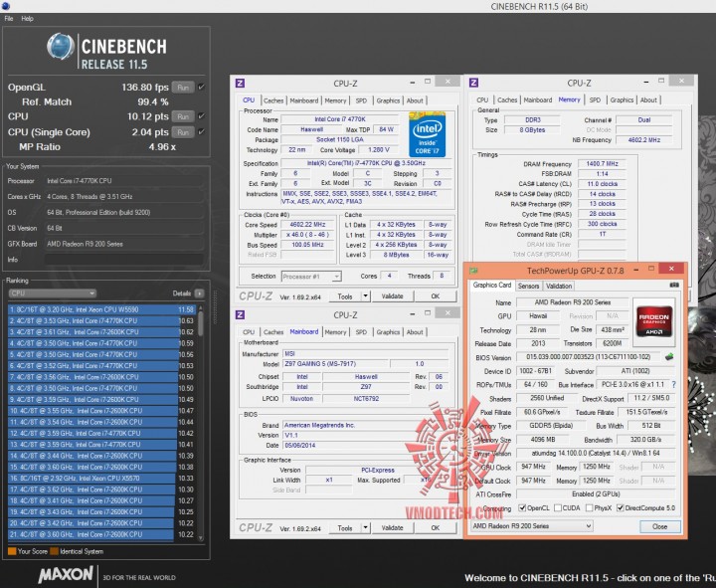Switch to Caches tab in CPU-Z processor window

(x=273, y=100)
